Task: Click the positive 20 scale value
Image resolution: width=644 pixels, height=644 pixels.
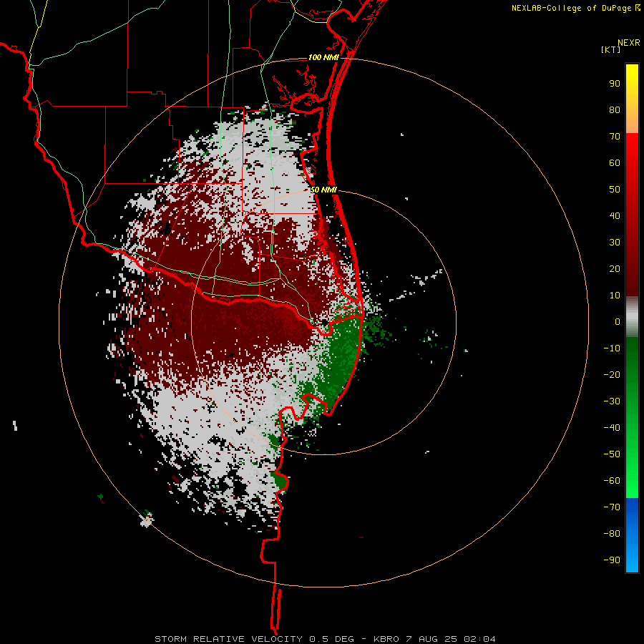Action: [615, 269]
